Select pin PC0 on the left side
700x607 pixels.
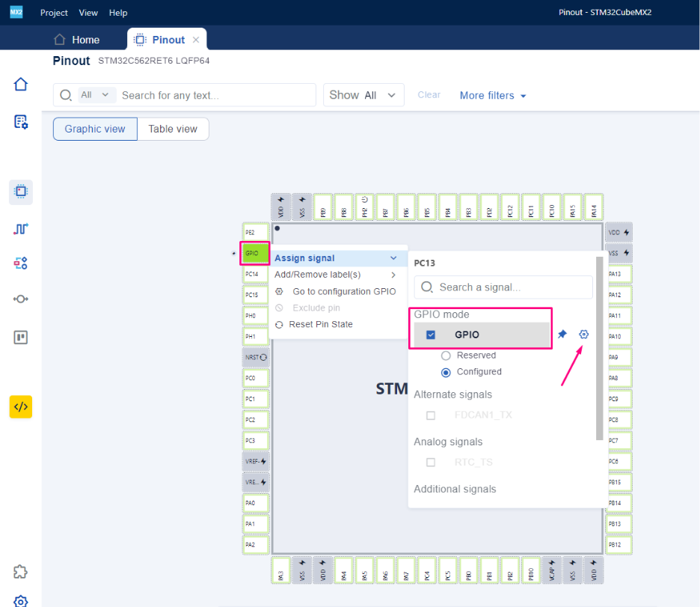tap(256, 378)
